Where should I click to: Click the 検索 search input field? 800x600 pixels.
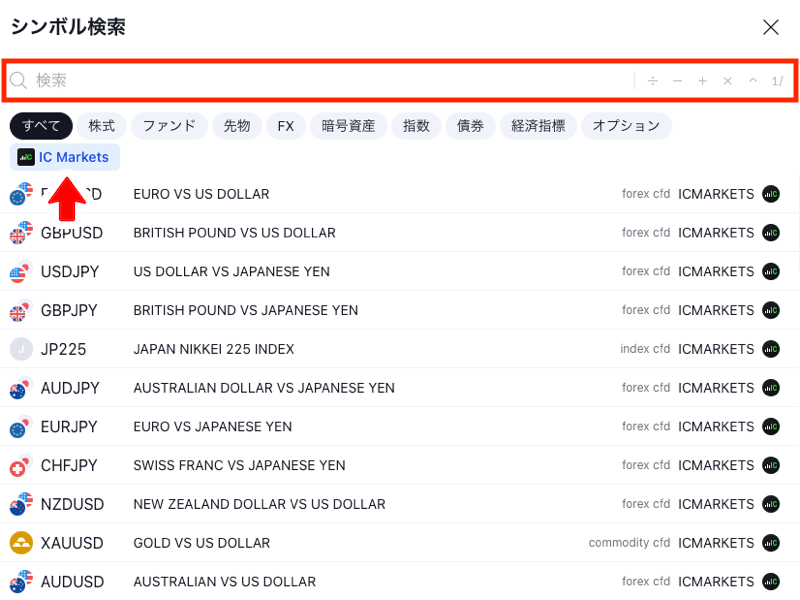tap(327, 81)
